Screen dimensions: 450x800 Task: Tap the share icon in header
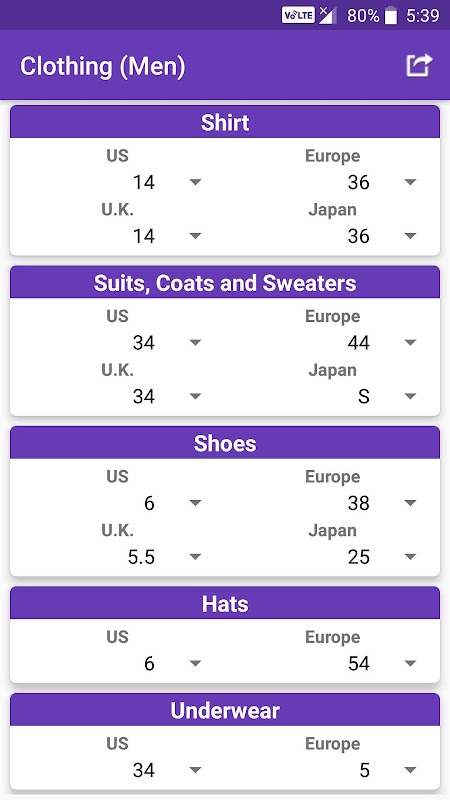[x=419, y=65]
